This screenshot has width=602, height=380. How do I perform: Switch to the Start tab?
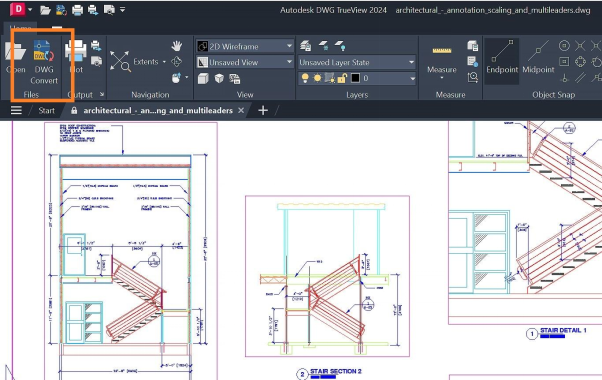(x=46, y=111)
